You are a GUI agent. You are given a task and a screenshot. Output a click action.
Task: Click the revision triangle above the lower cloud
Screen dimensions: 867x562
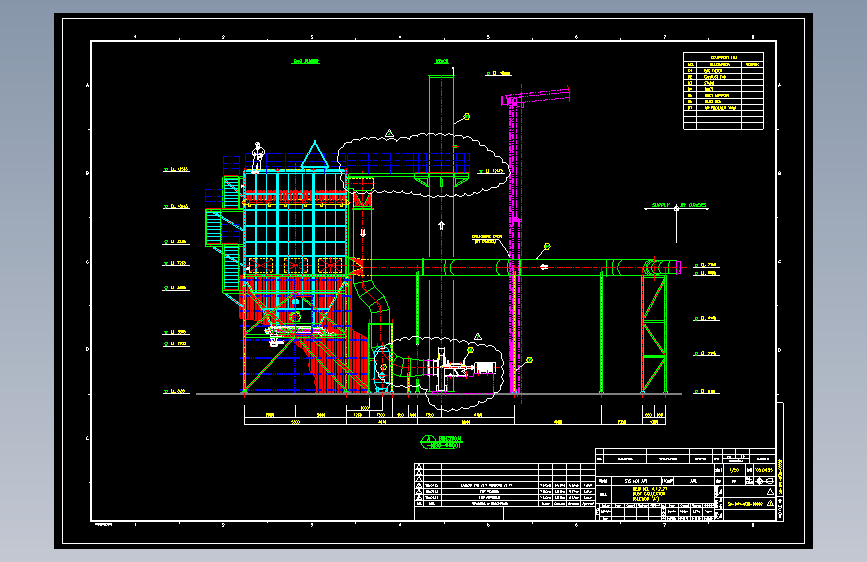pos(478,336)
